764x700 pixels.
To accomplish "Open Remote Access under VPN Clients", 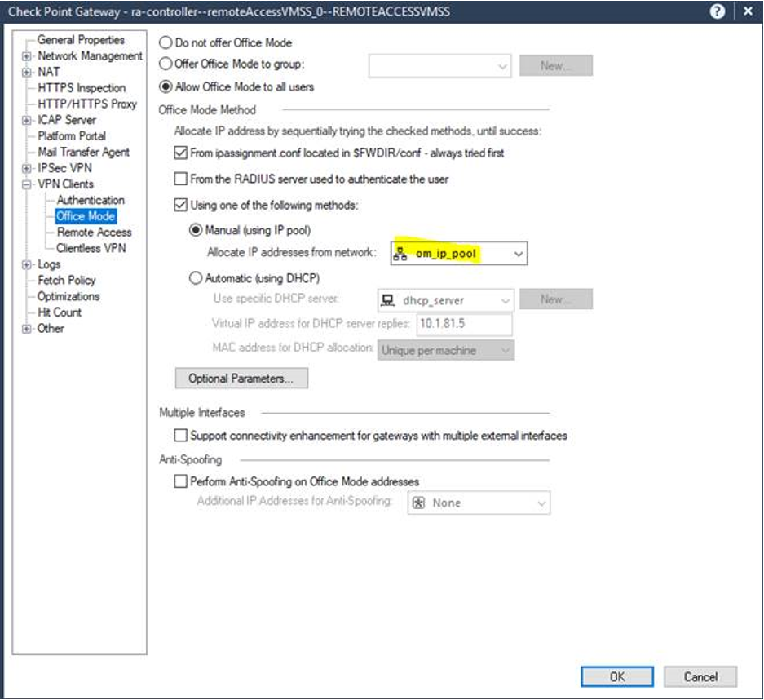I will 94,232.
